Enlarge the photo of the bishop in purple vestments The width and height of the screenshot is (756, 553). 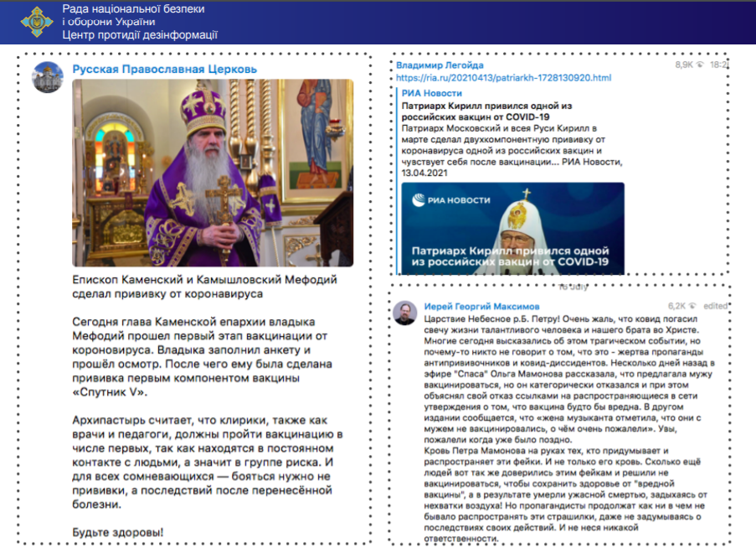213,173
